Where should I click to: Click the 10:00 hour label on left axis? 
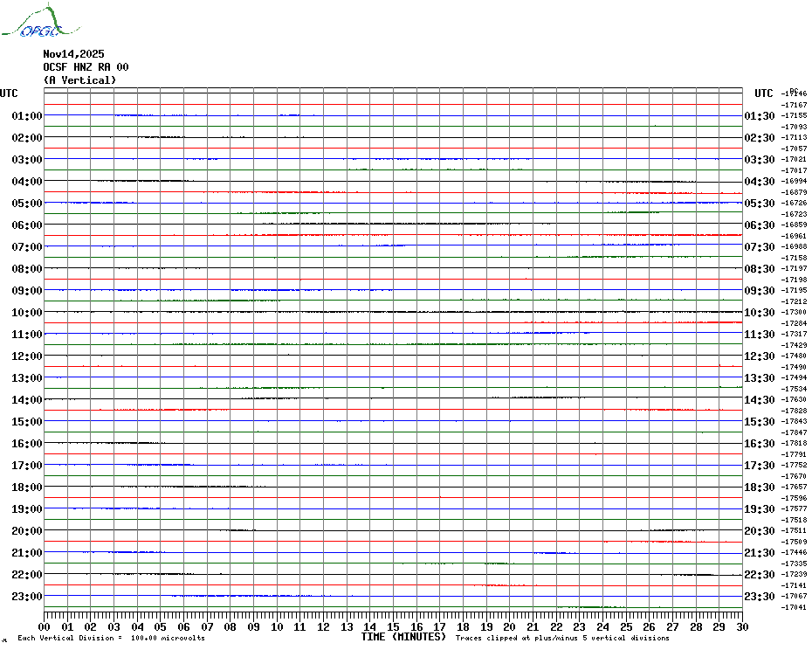point(27,313)
